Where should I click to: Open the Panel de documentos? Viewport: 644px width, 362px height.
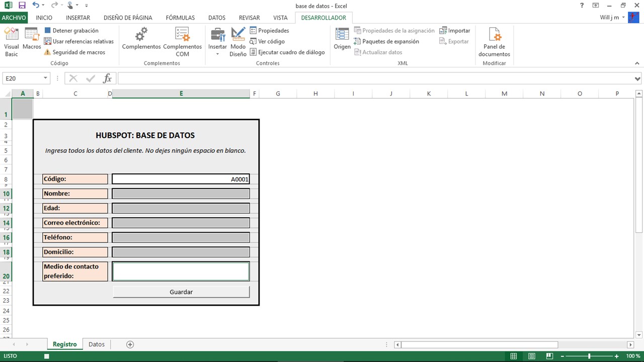pyautogui.click(x=494, y=42)
